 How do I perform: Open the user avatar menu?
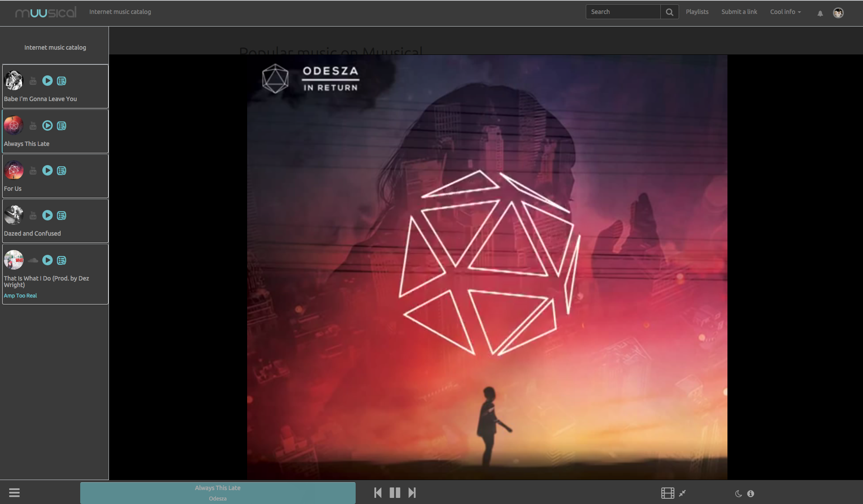point(838,13)
